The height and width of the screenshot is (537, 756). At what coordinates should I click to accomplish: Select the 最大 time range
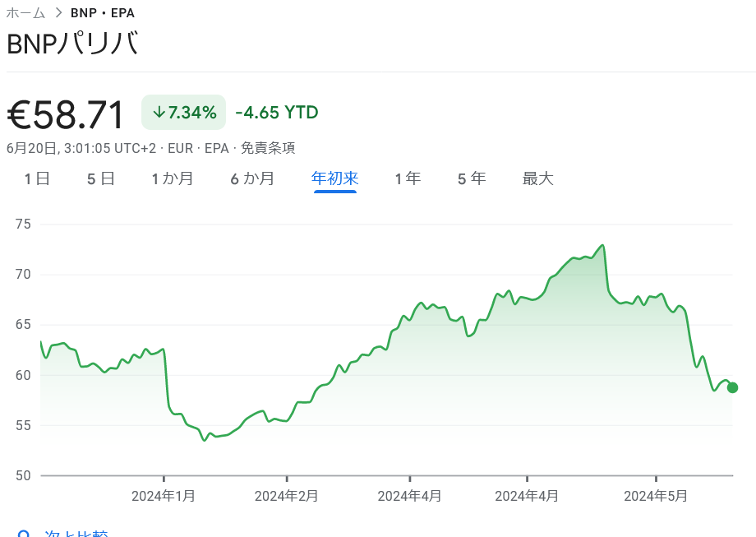coord(537,178)
